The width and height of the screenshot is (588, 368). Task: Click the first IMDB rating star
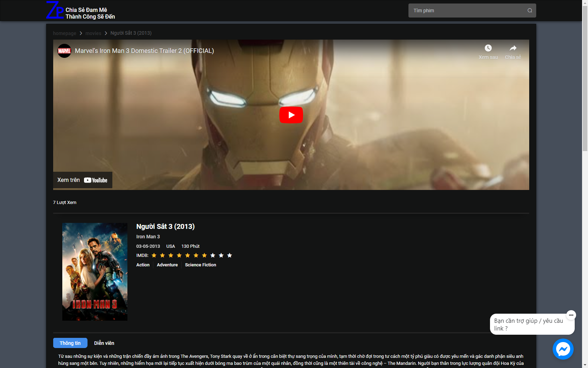[154, 255]
